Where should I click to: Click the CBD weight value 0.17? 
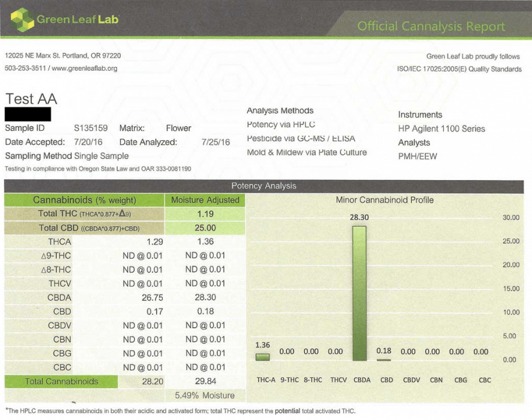tap(155, 311)
